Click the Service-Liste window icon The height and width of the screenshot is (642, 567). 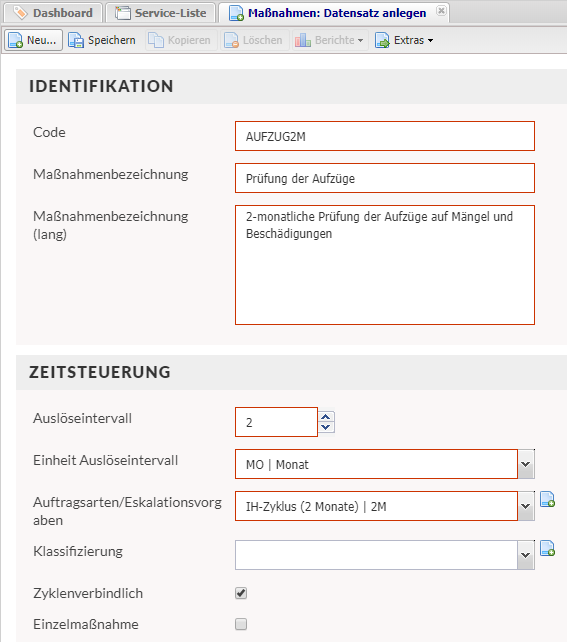point(123,13)
